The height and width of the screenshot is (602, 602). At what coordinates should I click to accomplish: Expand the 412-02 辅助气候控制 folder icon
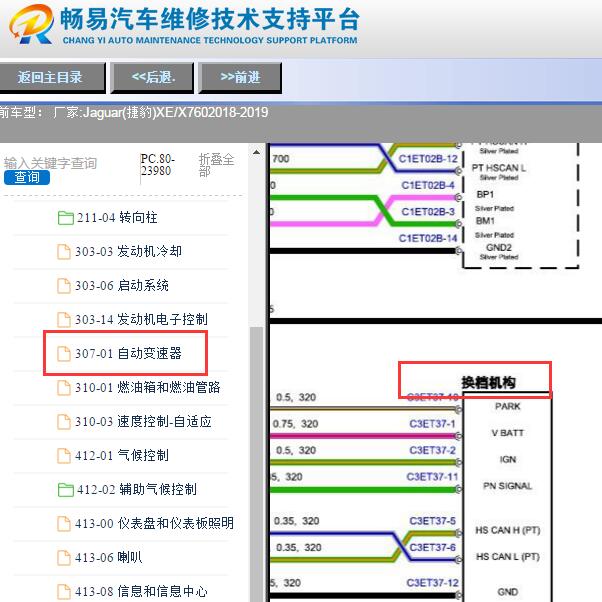pos(66,490)
